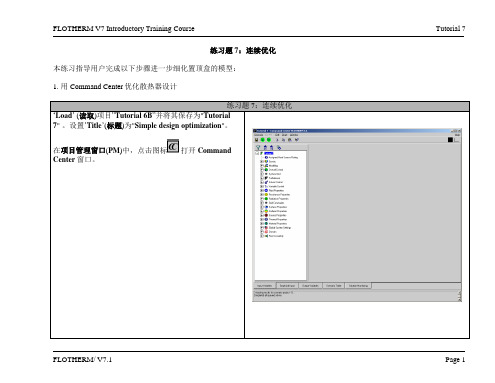Expand the Material Properties node

tap(262, 224)
